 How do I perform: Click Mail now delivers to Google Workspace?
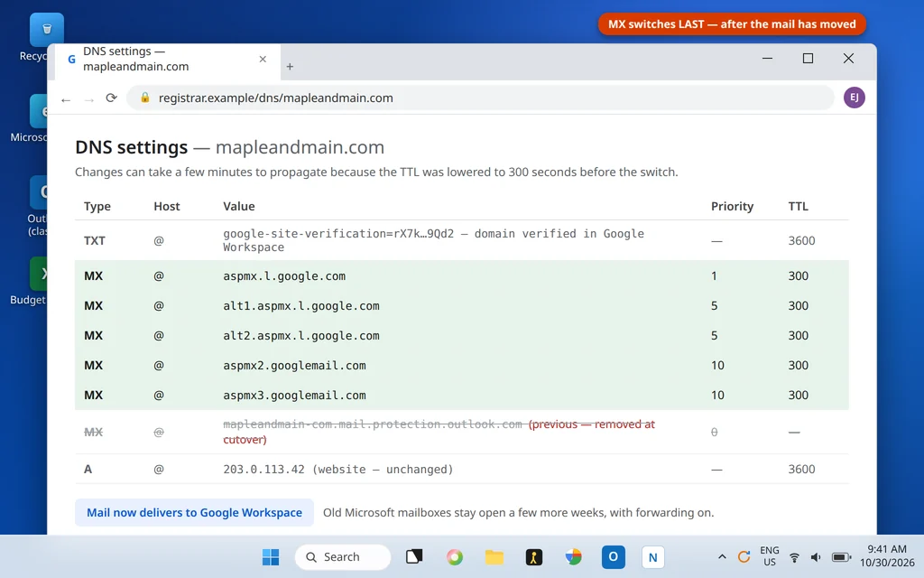click(194, 513)
